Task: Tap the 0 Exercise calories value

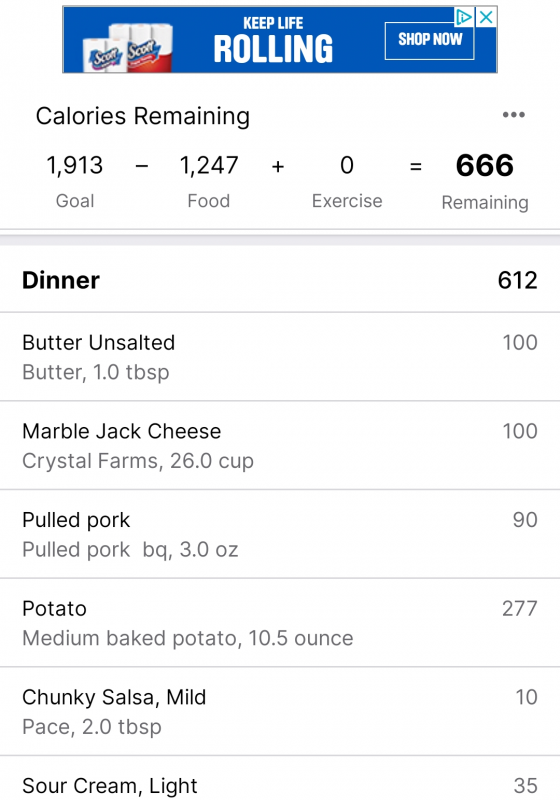Action: coord(347,165)
